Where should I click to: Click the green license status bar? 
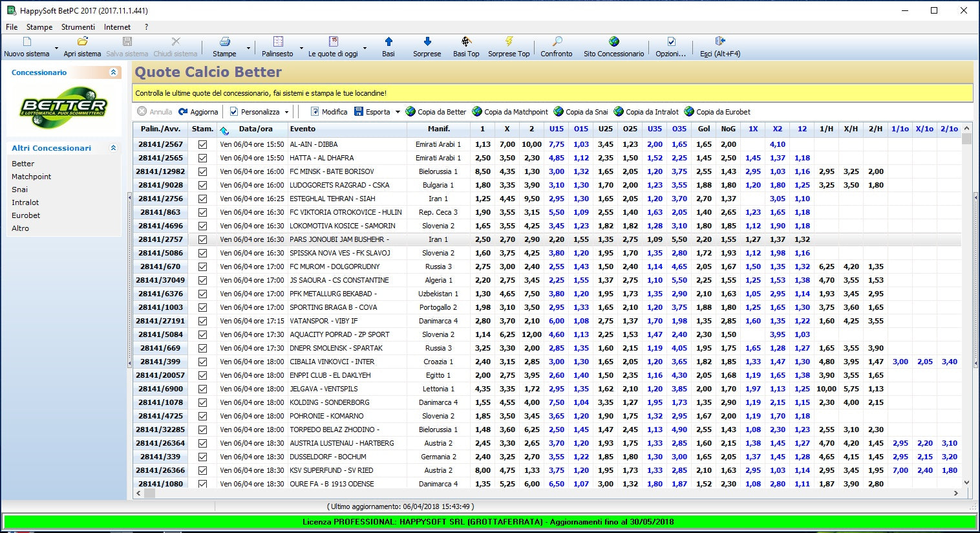[x=489, y=521]
